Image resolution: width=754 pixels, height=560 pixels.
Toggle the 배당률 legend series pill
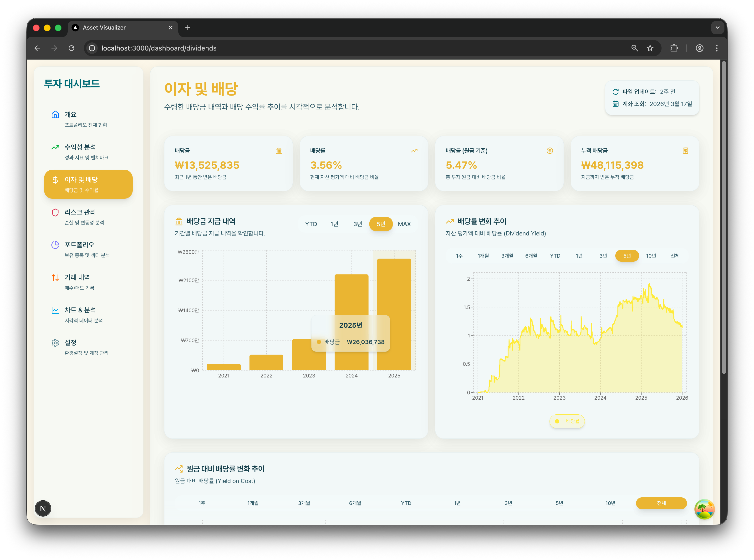567,421
